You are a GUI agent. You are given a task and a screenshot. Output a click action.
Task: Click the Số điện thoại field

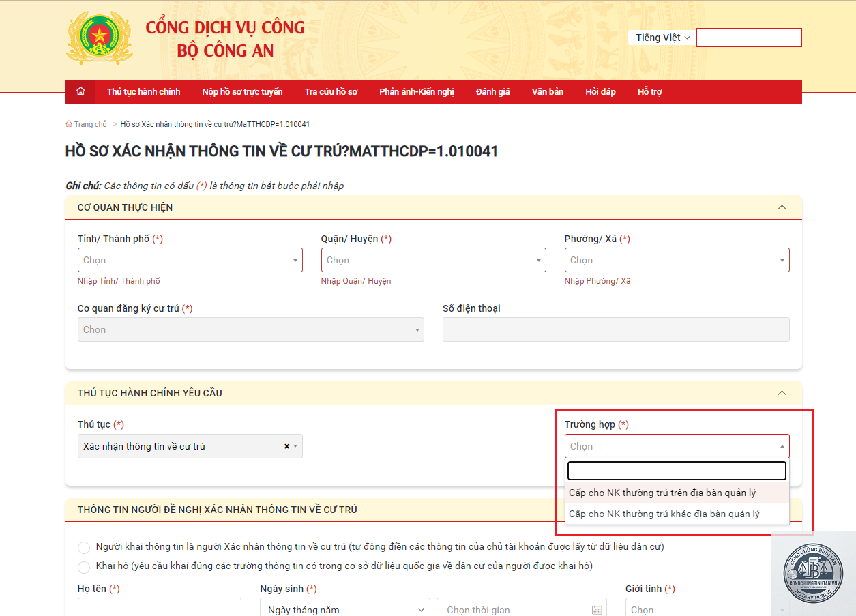616,329
